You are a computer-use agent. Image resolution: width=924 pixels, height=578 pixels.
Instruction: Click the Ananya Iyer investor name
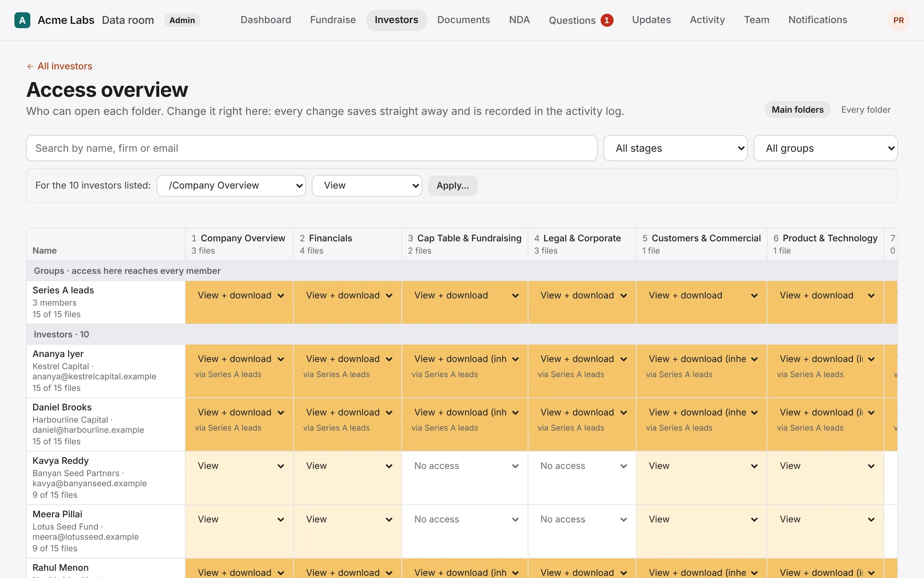(58, 354)
